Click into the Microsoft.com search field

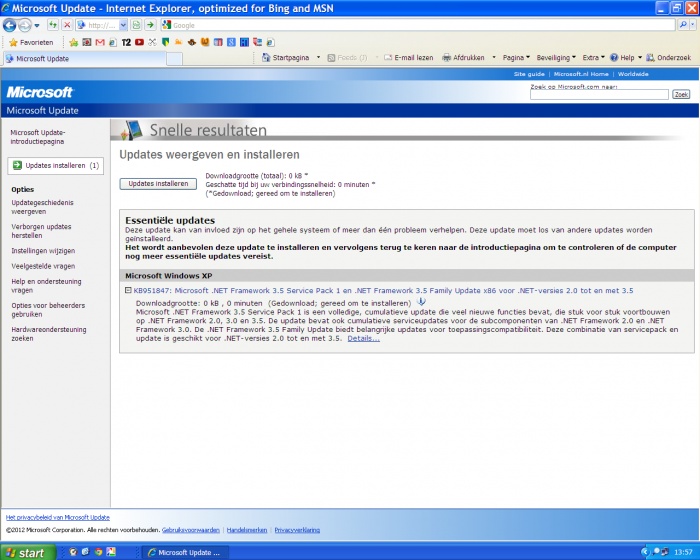[599, 95]
